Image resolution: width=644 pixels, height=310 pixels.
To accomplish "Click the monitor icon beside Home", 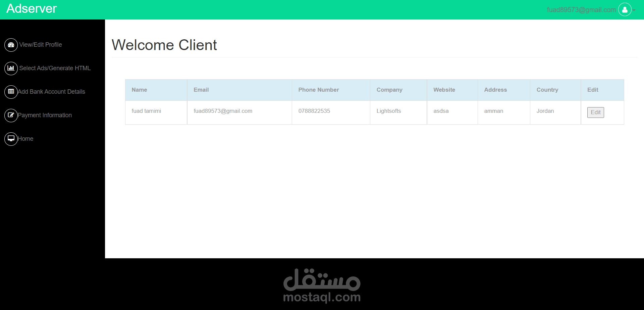I will 11,139.
